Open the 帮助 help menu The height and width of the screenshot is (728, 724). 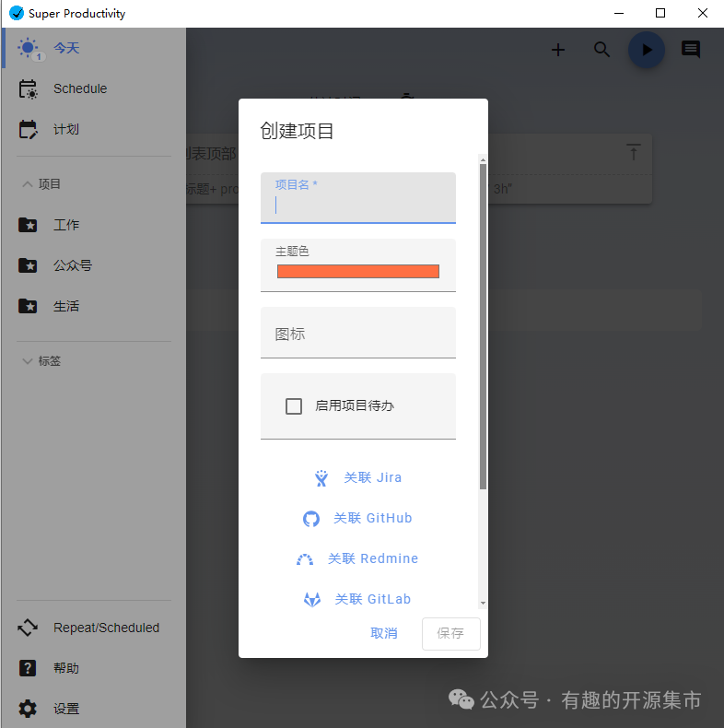(x=93, y=669)
